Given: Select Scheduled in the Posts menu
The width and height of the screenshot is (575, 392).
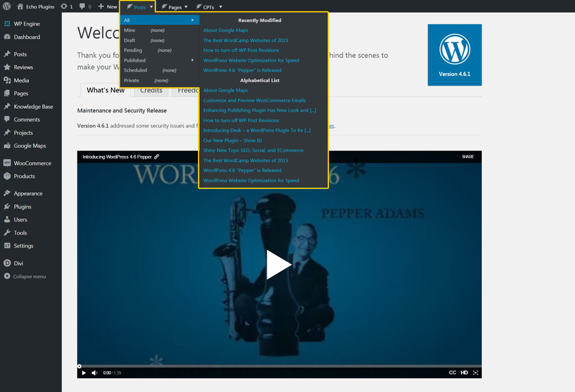Looking at the screenshot, I should 135,70.
